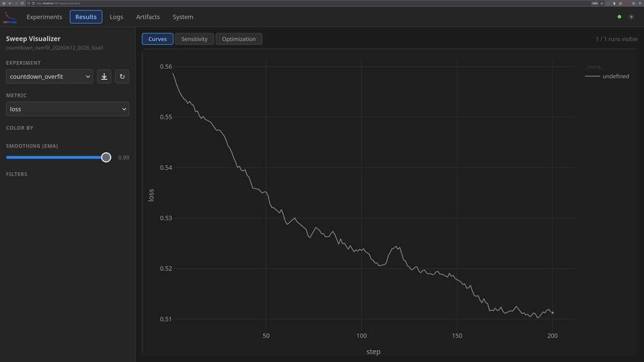Select the Curves view

(158, 39)
